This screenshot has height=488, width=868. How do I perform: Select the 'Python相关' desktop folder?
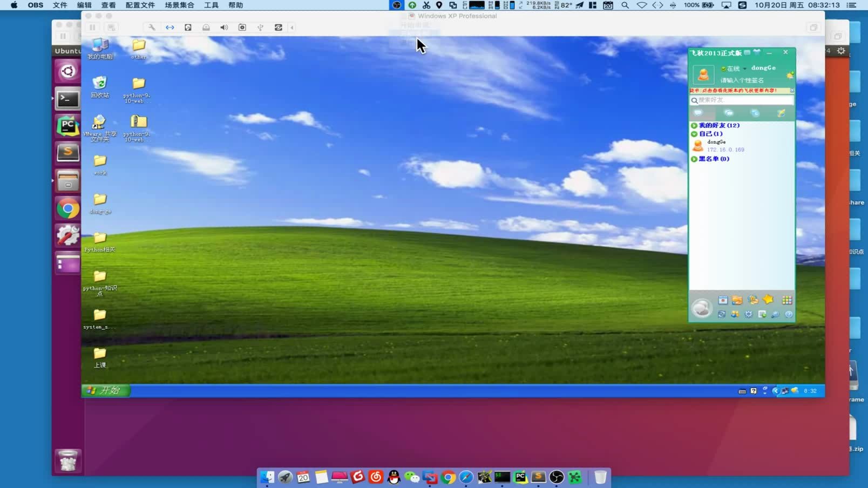coord(100,242)
